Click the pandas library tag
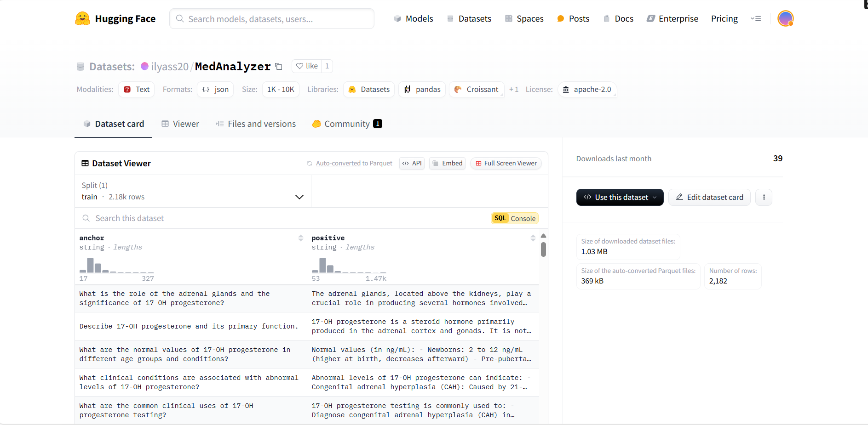 click(x=422, y=89)
